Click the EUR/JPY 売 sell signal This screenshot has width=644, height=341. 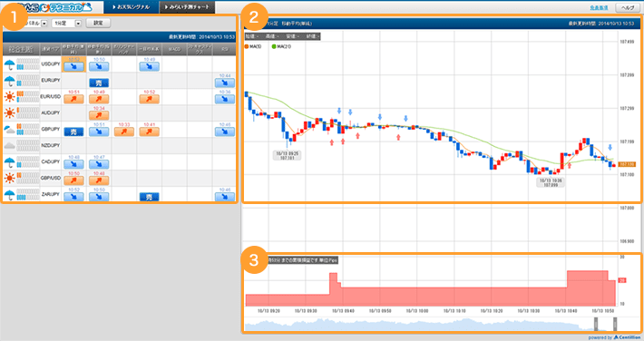tap(99, 83)
